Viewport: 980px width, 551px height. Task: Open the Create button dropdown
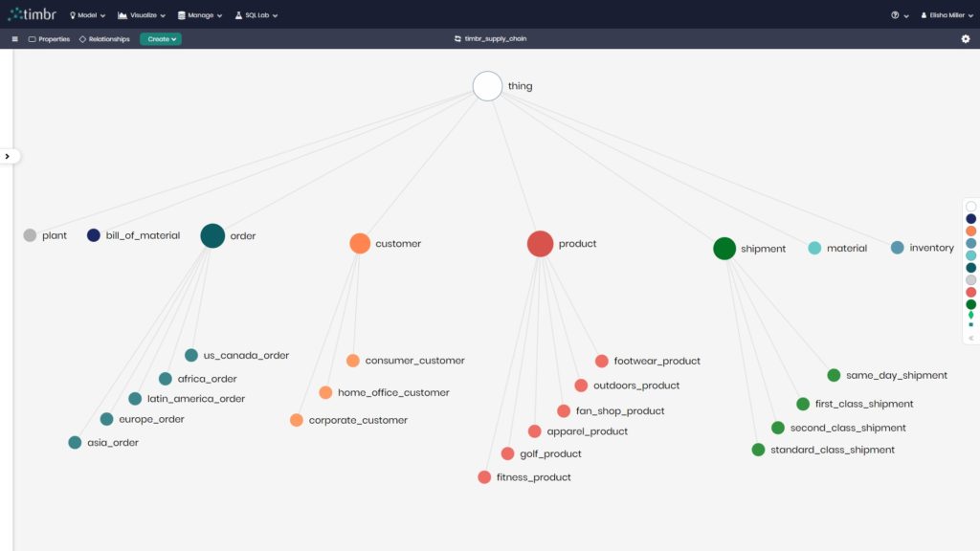point(160,38)
